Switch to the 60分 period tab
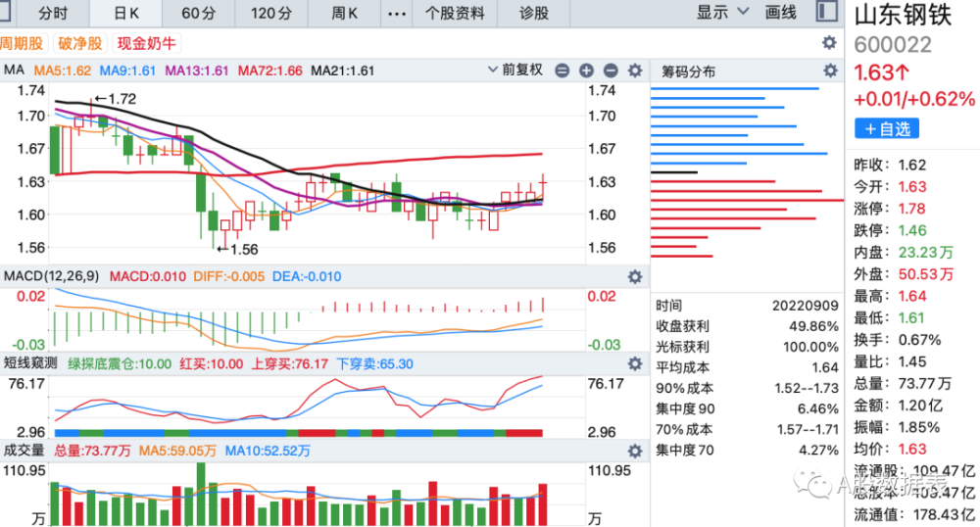980x527 pixels. coord(199,13)
